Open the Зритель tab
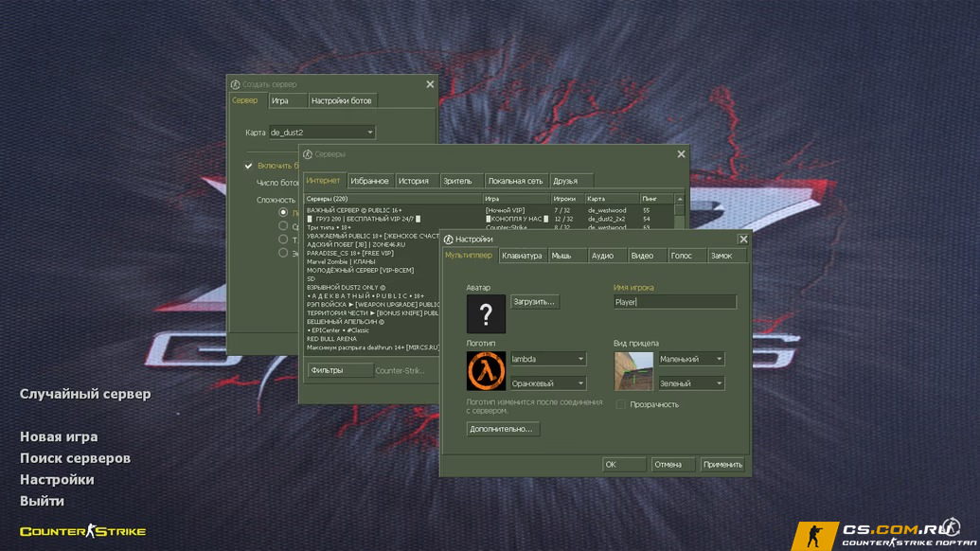Screen dimensions: 980x551 coord(461,181)
